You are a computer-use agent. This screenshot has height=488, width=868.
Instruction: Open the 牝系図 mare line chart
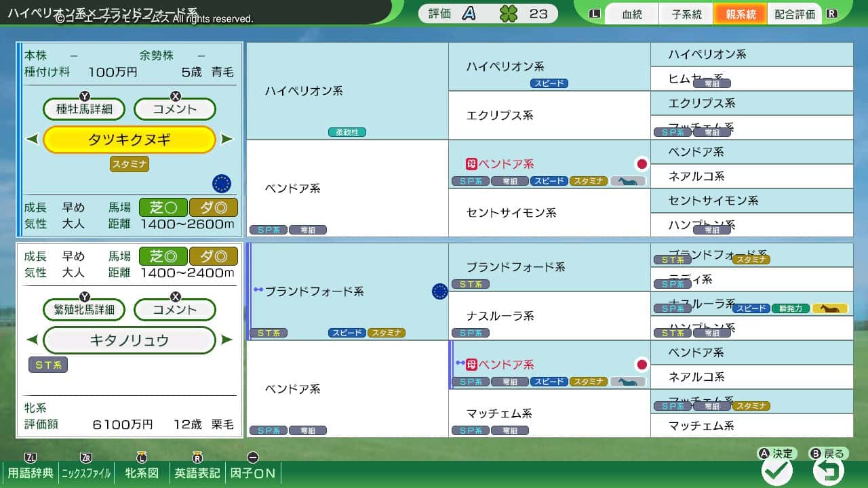tap(142, 472)
